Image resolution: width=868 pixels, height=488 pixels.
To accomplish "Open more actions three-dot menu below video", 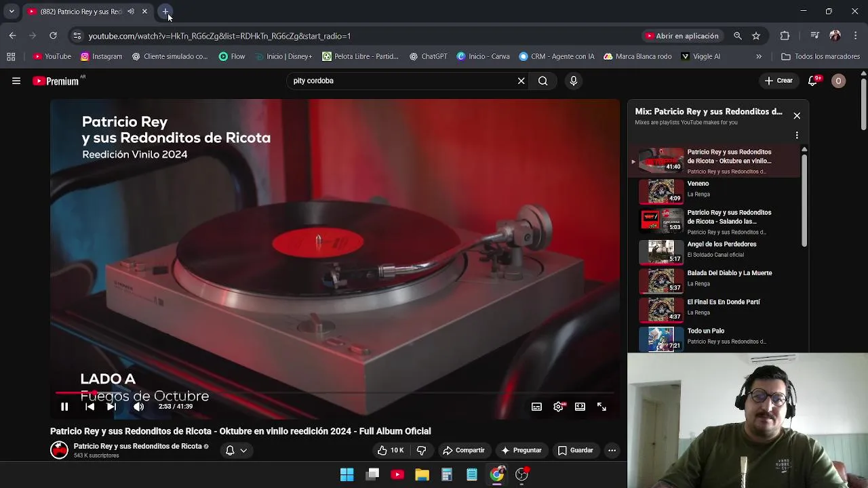I will pos(612,450).
